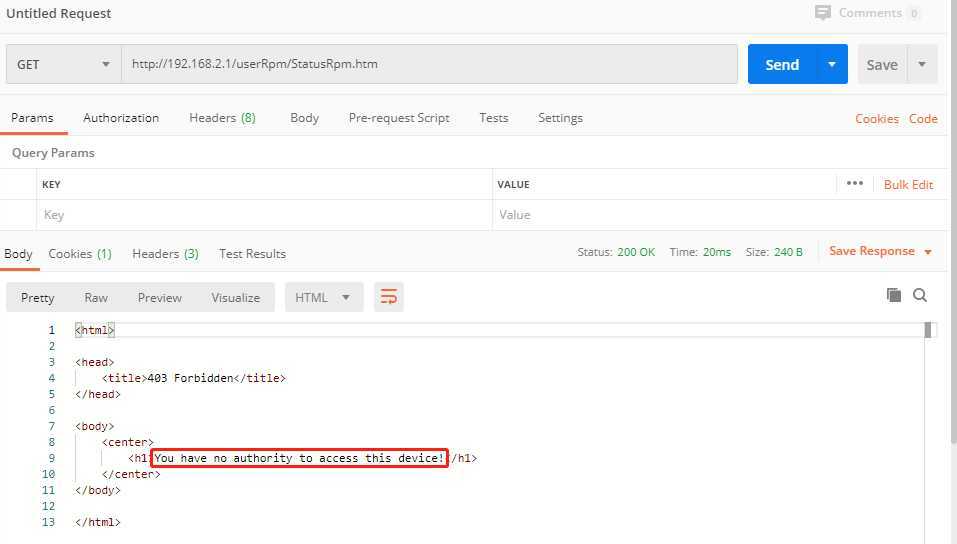This screenshot has height=544, width=957.
Task: Click the 403 Forbidden title line
Action: 193,378
